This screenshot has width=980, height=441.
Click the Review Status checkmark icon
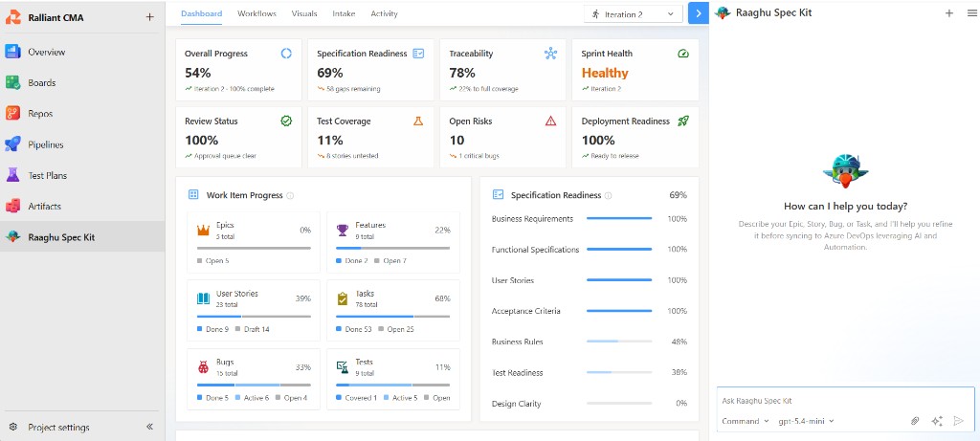[x=286, y=121]
